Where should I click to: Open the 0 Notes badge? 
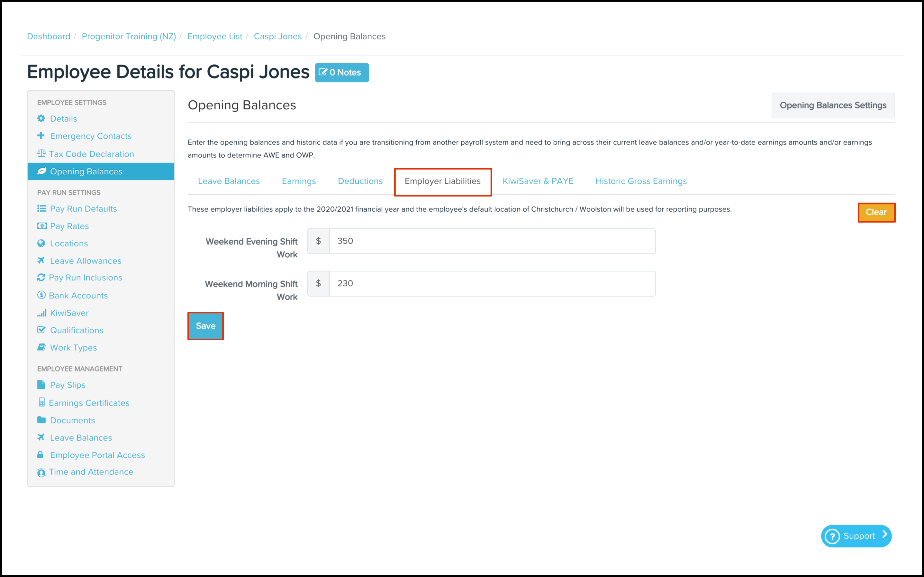(342, 72)
